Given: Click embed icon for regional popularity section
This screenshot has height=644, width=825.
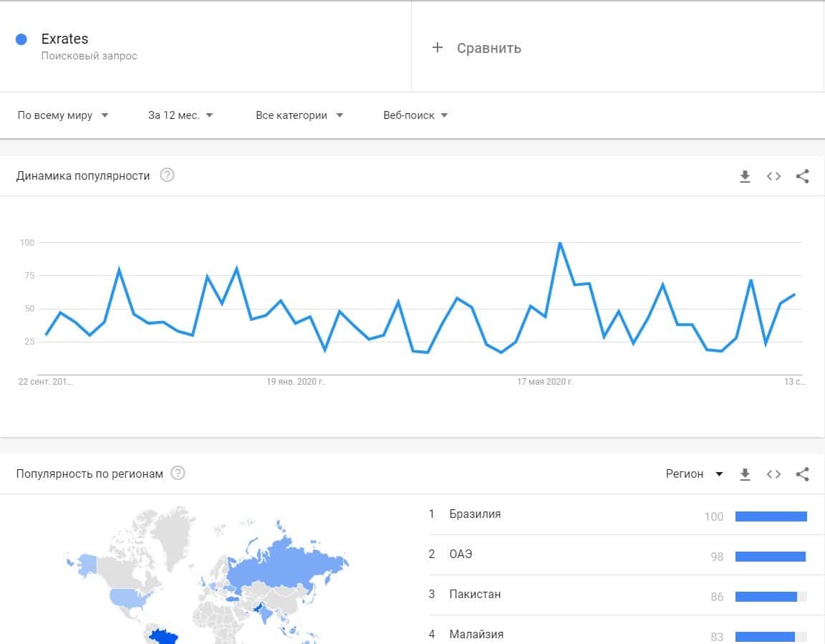Looking at the screenshot, I should [x=773, y=474].
